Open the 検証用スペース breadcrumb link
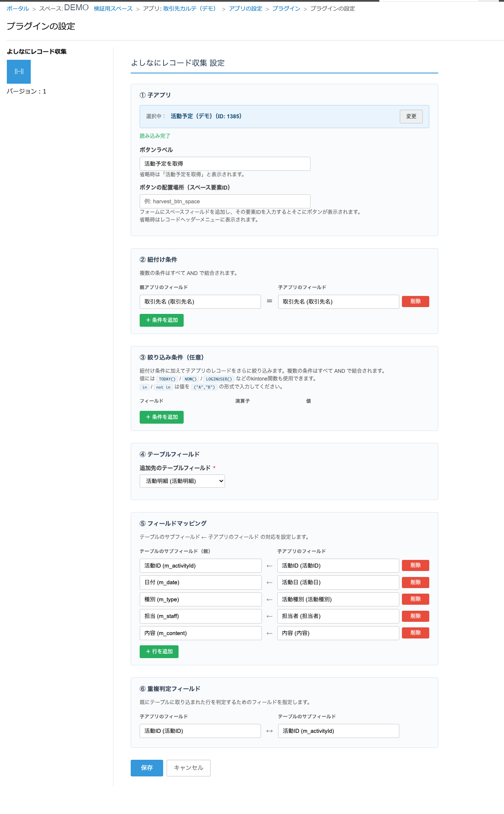 [x=113, y=9]
